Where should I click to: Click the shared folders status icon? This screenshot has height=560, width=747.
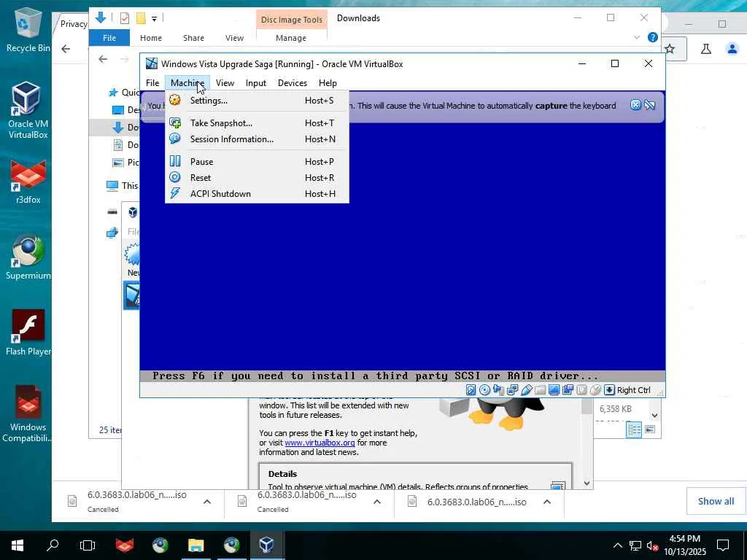[x=541, y=390]
